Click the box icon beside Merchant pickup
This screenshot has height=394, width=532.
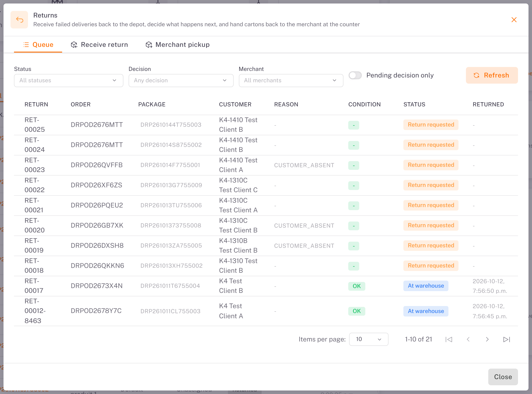(x=149, y=45)
